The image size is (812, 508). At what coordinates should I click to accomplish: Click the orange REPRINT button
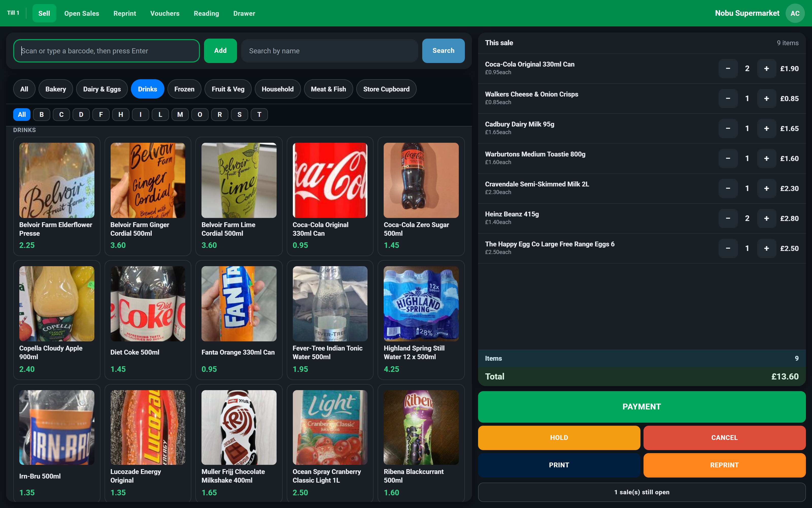point(724,465)
